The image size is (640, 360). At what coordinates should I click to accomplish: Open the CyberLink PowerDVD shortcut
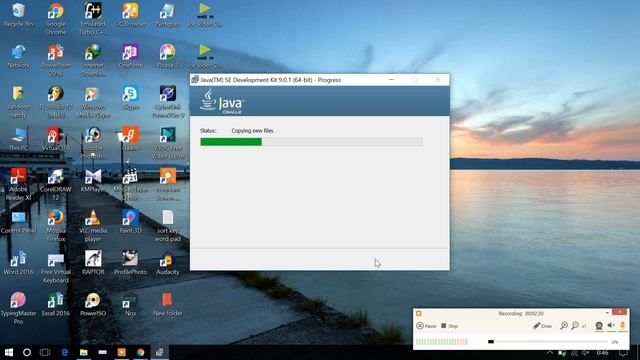[x=168, y=102]
